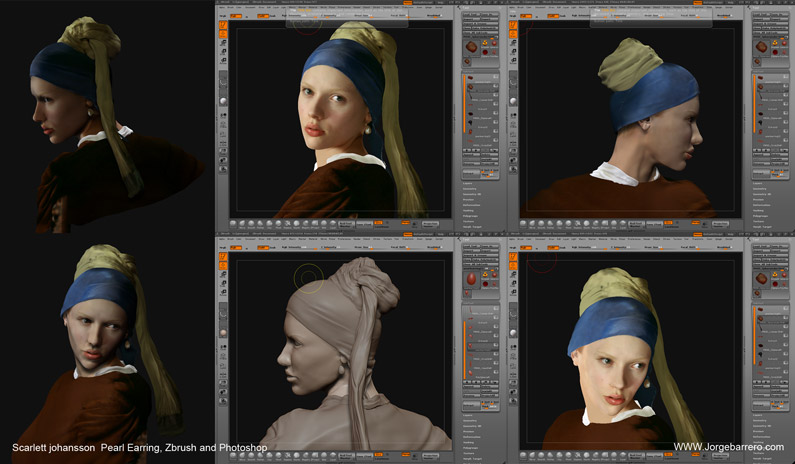This screenshot has width=795, height=464.
Task: Select the yellow SimpleBrush tool icon in the clay sculpt window
Action: pos(485,274)
